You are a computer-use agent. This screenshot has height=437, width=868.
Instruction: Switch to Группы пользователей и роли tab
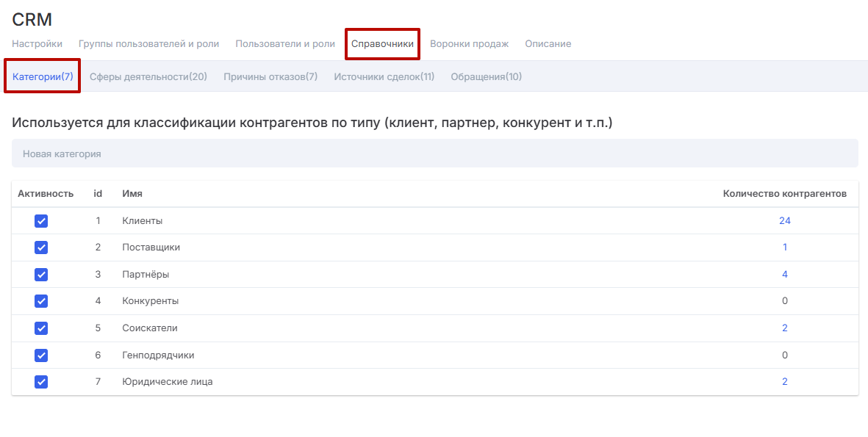point(148,44)
